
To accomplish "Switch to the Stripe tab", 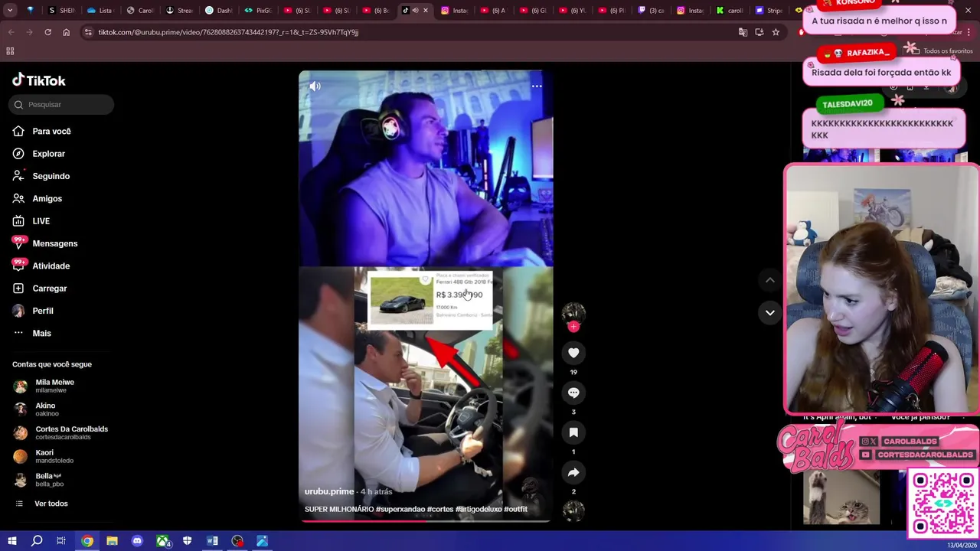I will 769,11.
